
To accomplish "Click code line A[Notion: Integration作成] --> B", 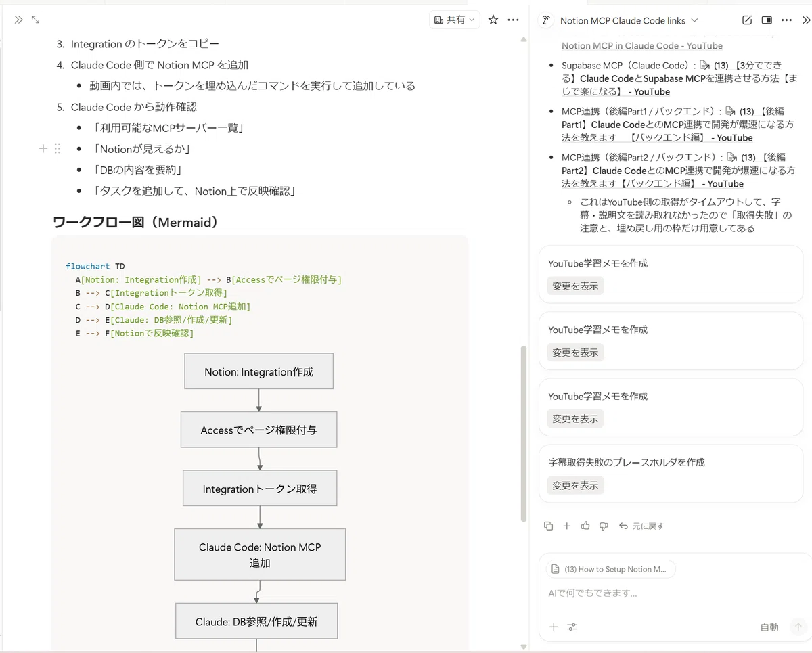I will (209, 279).
